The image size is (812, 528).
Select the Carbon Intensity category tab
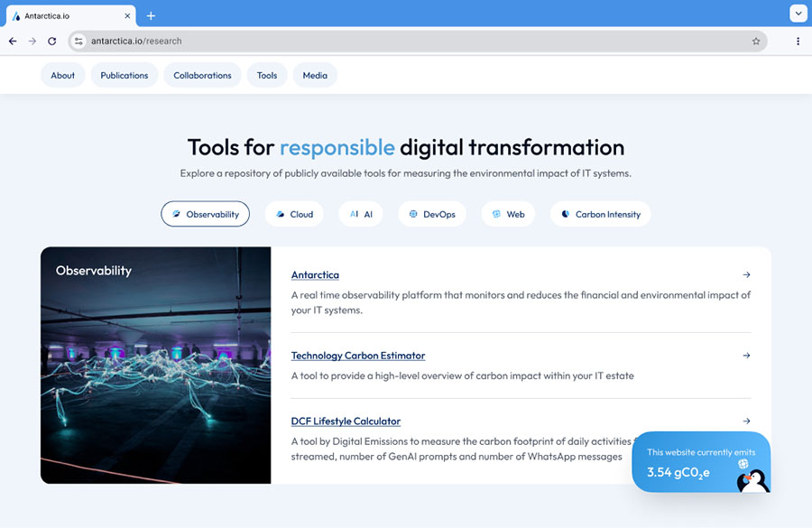(x=601, y=214)
